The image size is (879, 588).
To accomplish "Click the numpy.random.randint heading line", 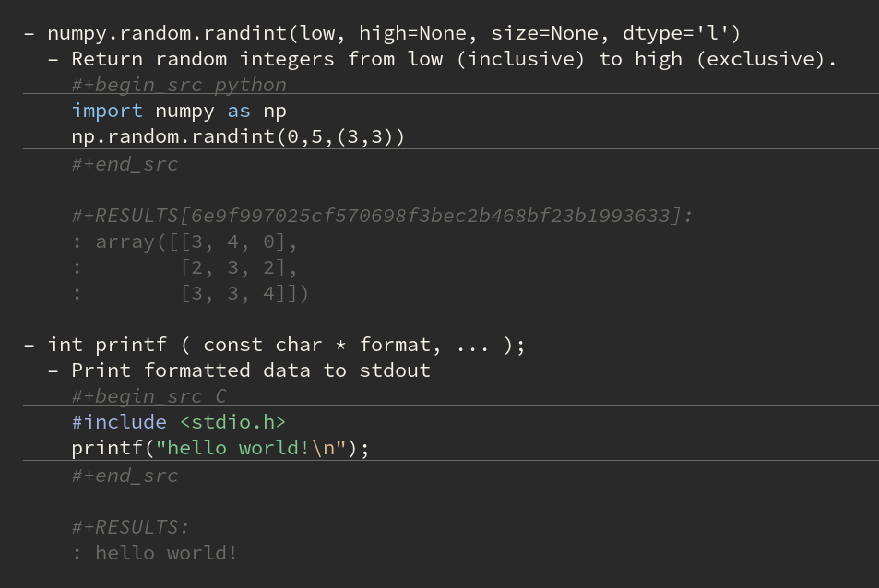I will click(x=381, y=33).
